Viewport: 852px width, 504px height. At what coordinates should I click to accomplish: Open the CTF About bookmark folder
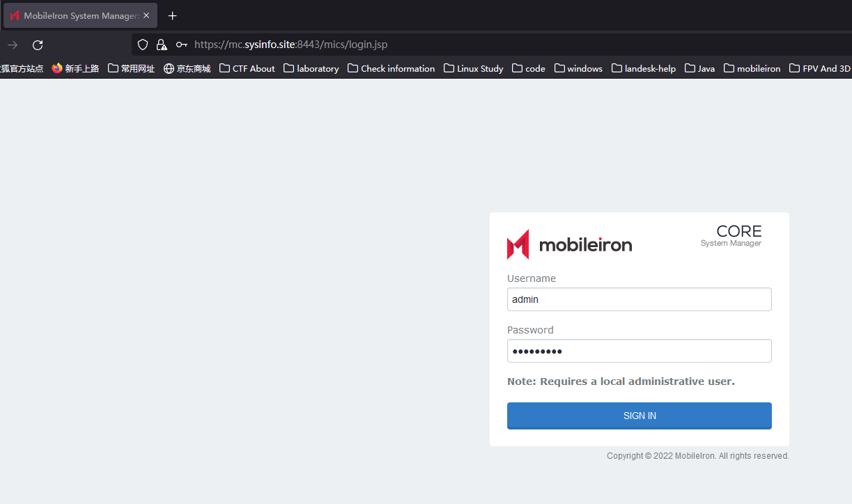[247, 68]
